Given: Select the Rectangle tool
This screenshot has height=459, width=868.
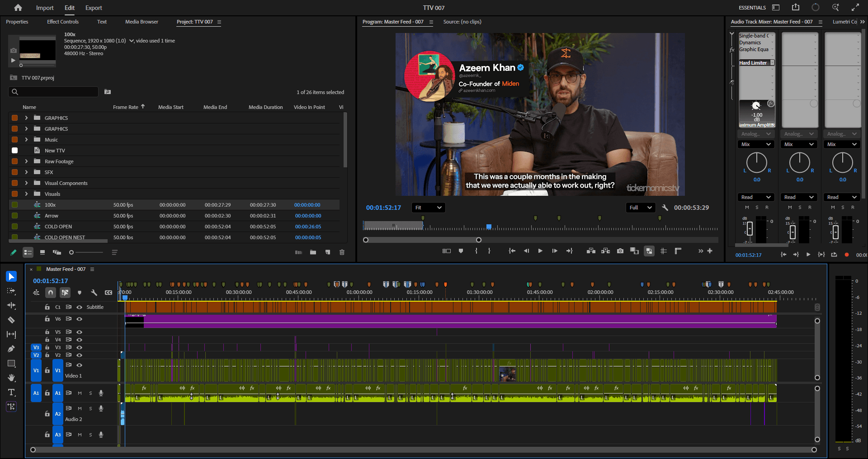Looking at the screenshot, I should point(11,363).
